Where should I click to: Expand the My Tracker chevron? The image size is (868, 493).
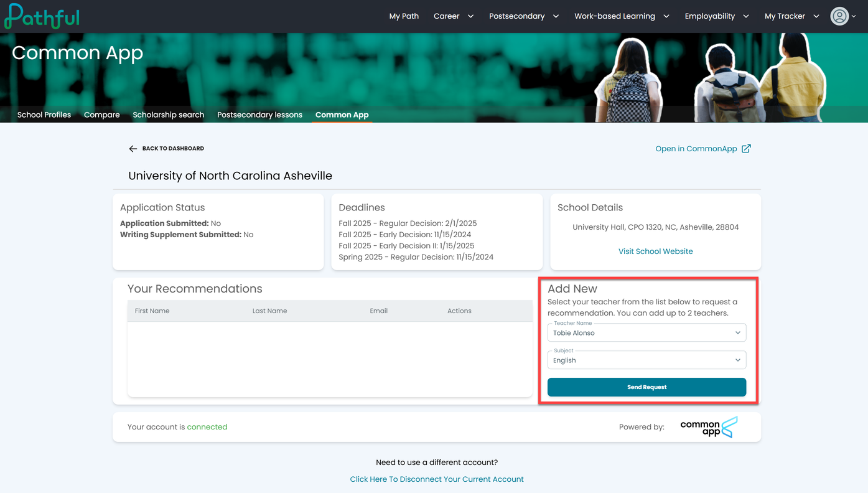coord(816,16)
